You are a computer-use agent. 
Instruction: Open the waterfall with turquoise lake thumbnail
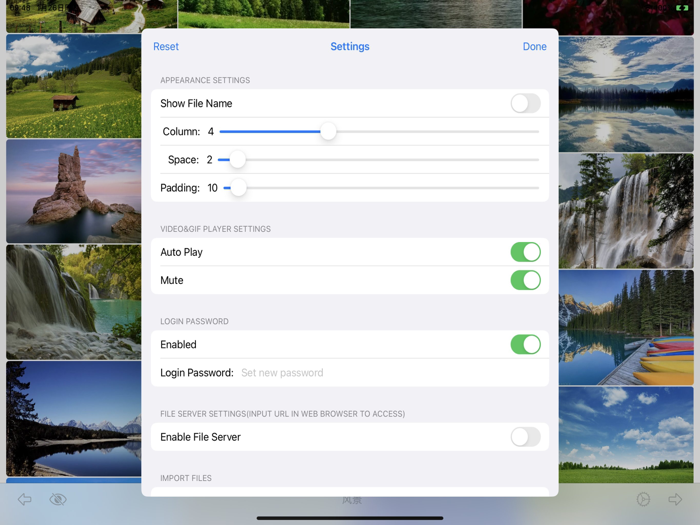(74, 302)
